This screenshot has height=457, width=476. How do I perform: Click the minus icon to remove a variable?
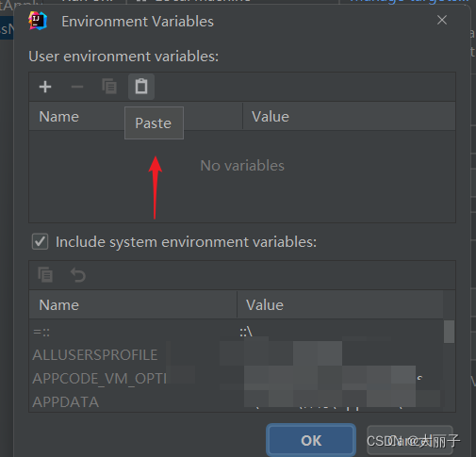coord(77,87)
